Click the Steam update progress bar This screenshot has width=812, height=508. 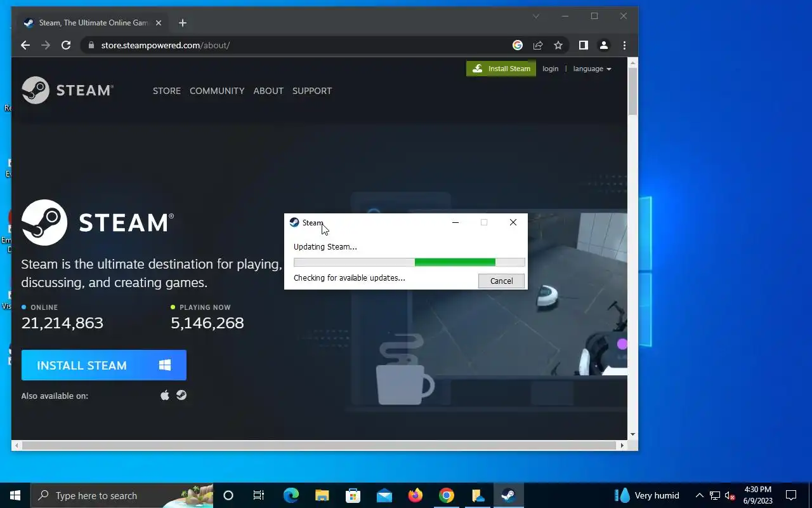point(409,262)
